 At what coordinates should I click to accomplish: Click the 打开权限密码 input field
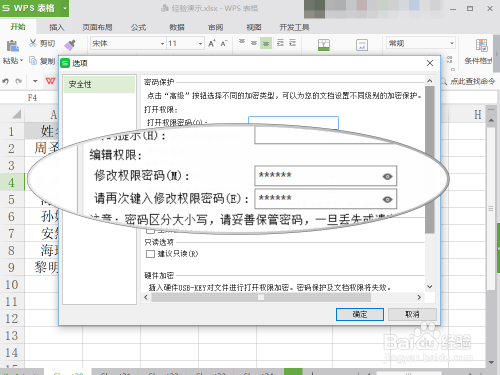pyautogui.click(x=293, y=123)
